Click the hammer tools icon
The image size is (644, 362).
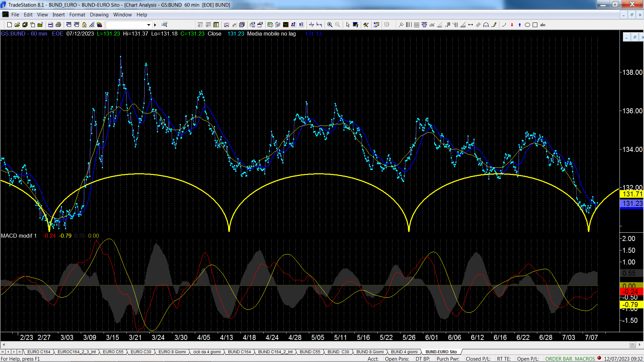pyautogui.click(x=366, y=24)
